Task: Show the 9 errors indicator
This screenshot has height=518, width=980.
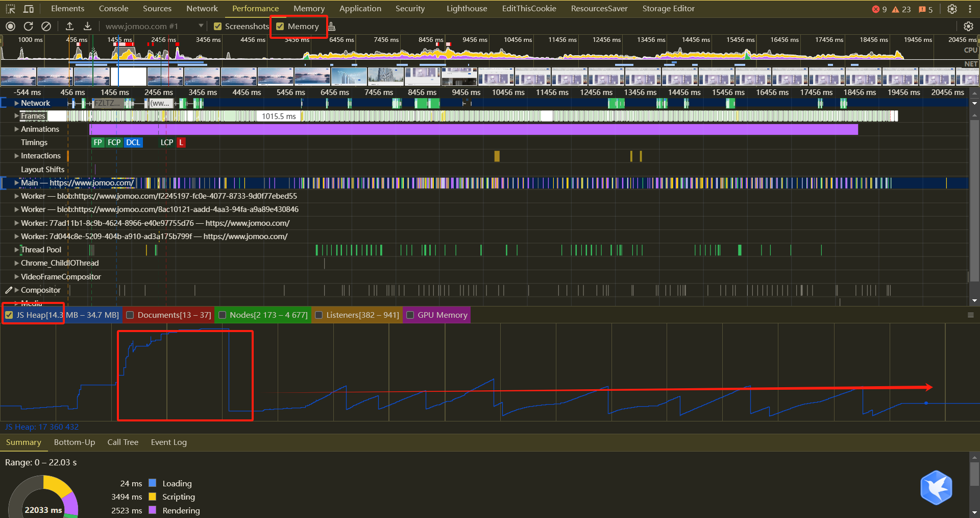Action: (x=879, y=9)
